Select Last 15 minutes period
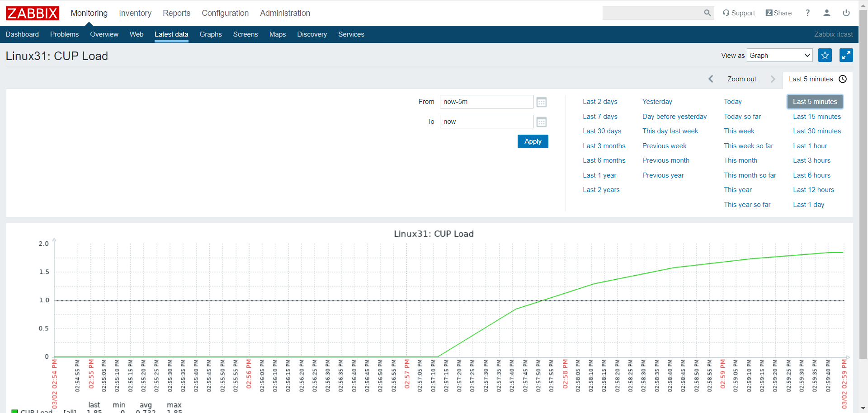The image size is (868, 413). click(x=817, y=117)
